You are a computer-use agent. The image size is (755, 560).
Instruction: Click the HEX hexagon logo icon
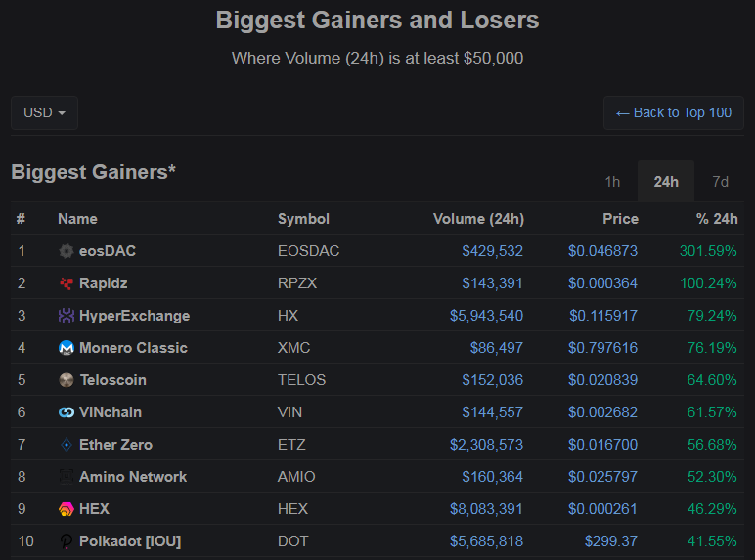(66, 509)
